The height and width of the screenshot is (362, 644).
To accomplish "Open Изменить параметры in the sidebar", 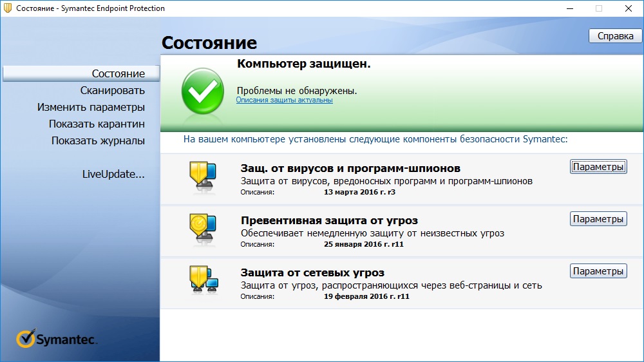I will (x=91, y=107).
